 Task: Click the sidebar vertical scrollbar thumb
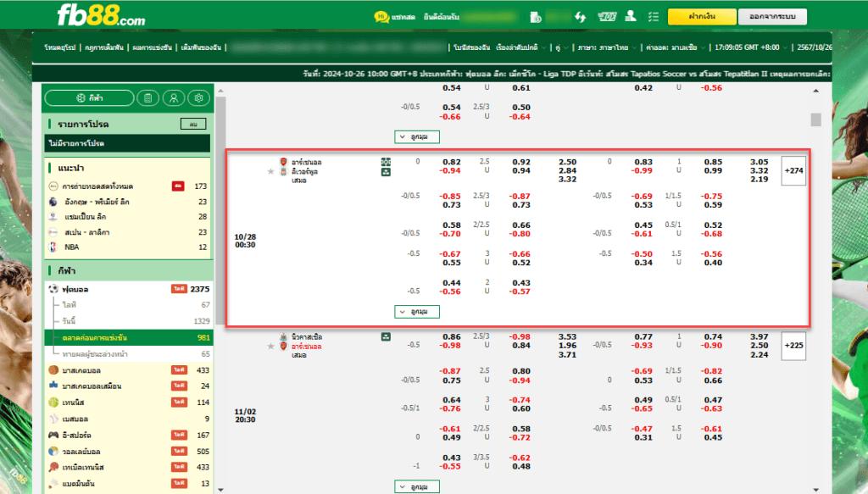coord(220,210)
